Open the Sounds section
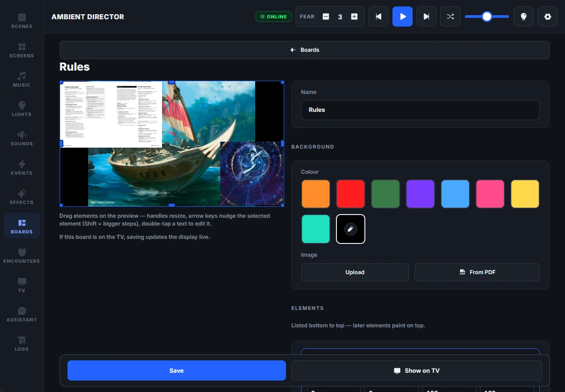The width and height of the screenshot is (565, 392). (x=22, y=138)
